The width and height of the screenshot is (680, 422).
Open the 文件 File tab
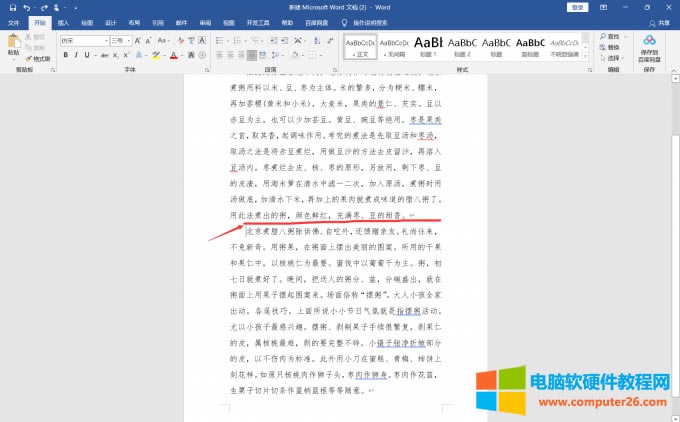click(x=13, y=23)
